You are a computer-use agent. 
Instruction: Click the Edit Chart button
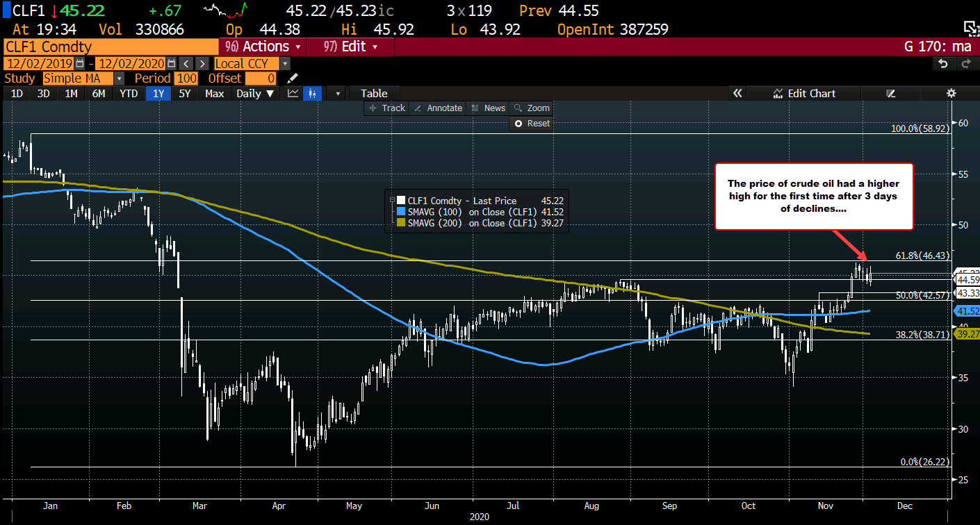tap(805, 93)
